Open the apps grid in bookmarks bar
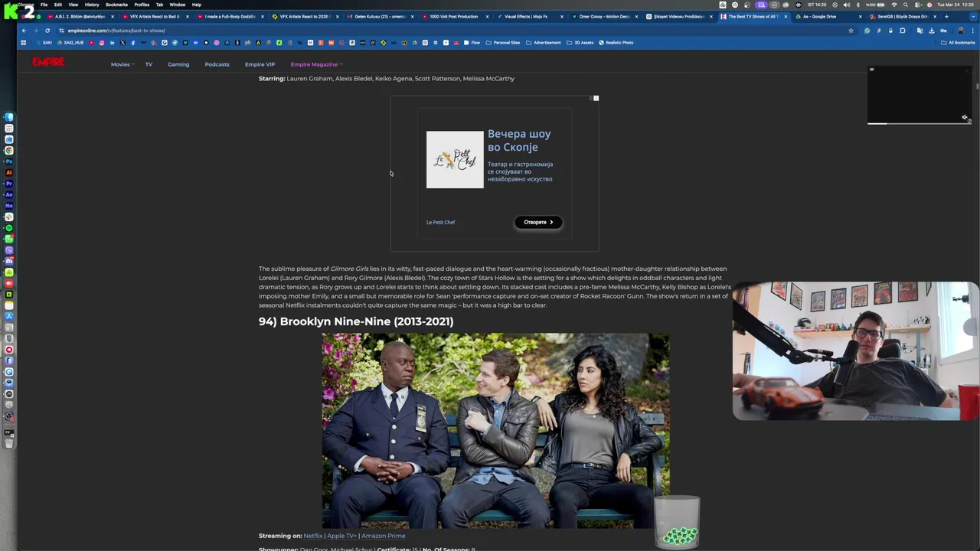Screen dimensions: 980x551 pyautogui.click(x=23, y=42)
